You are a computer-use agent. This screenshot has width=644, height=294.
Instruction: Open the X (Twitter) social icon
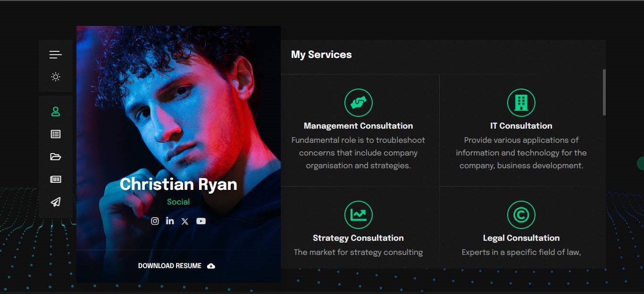(x=185, y=221)
